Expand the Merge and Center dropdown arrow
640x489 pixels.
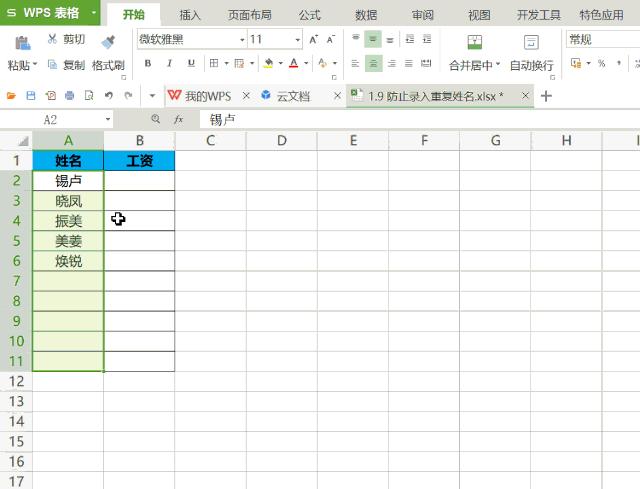(498, 64)
